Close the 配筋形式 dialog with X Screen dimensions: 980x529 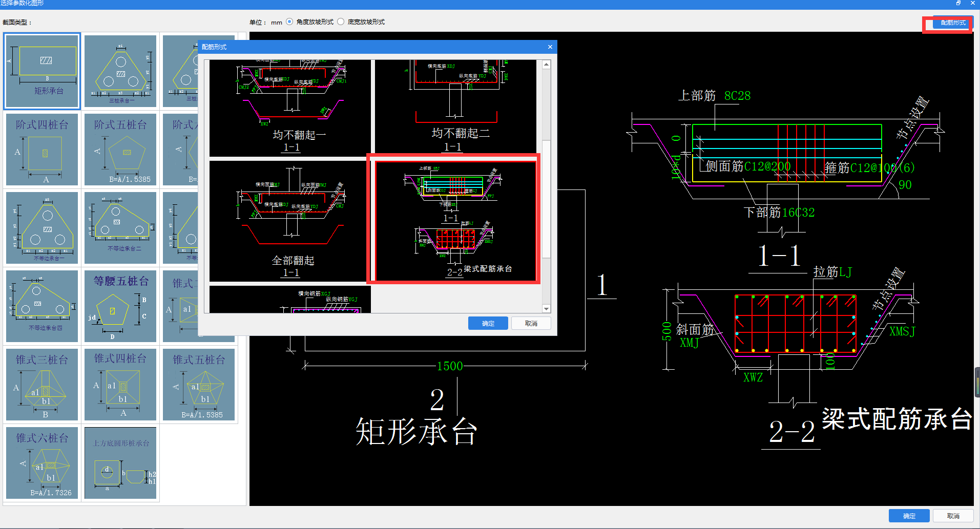(550, 47)
